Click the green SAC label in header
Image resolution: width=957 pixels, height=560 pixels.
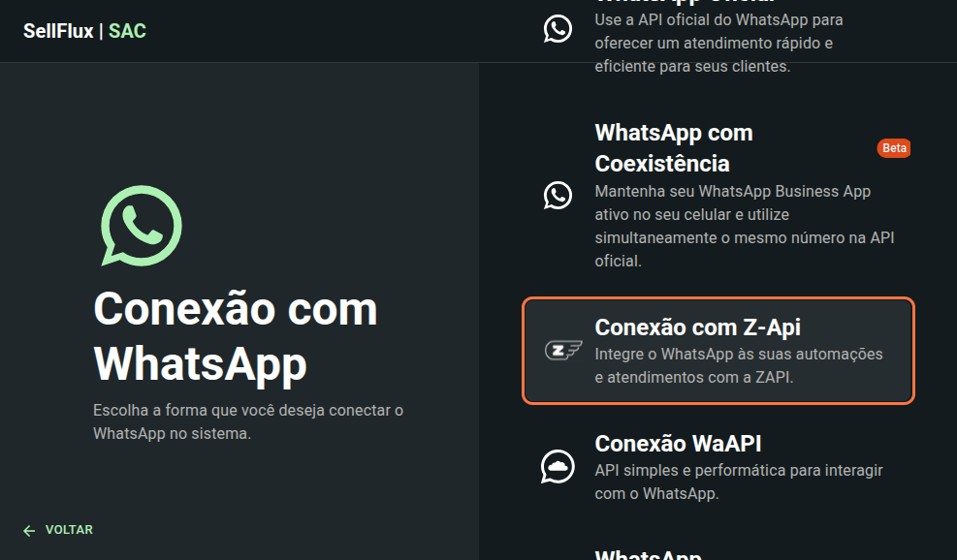[128, 31]
